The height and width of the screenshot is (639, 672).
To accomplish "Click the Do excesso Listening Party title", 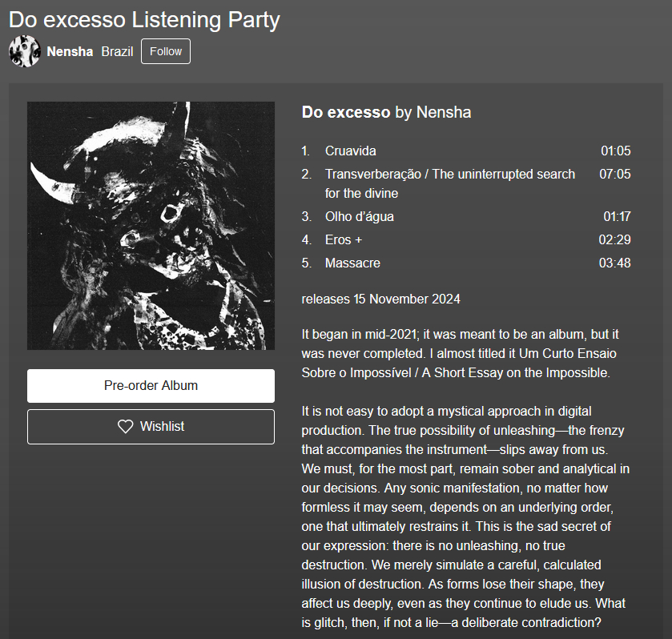I will click(144, 20).
